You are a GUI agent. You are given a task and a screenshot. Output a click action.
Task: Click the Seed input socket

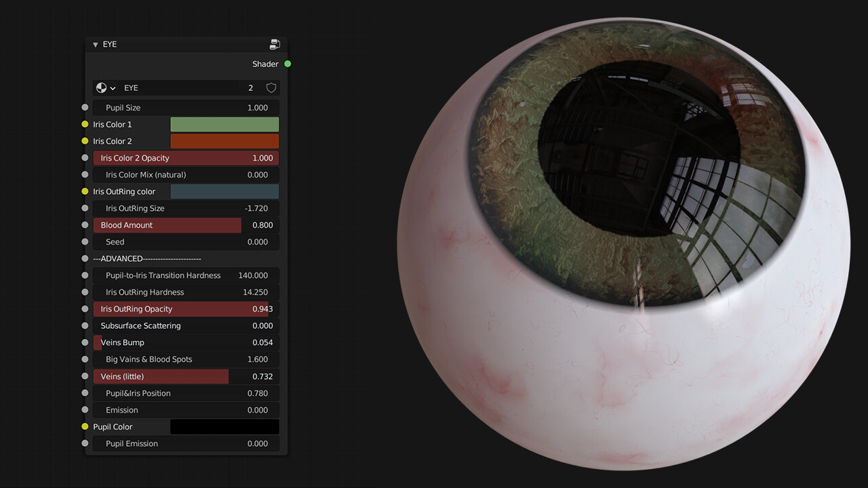coord(85,241)
